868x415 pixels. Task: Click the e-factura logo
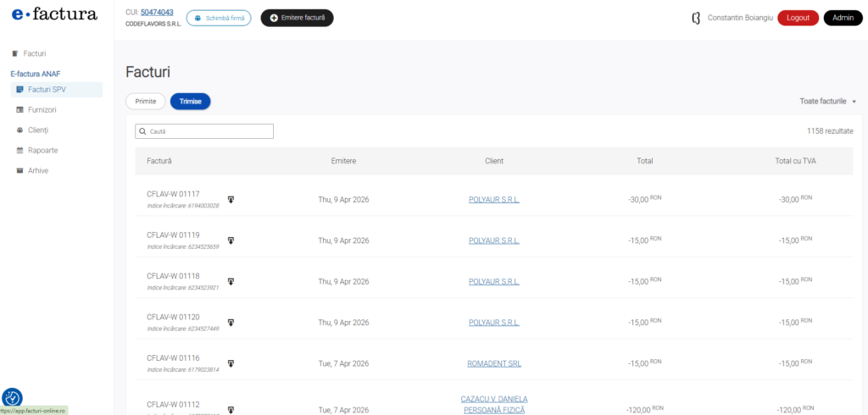(54, 14)
